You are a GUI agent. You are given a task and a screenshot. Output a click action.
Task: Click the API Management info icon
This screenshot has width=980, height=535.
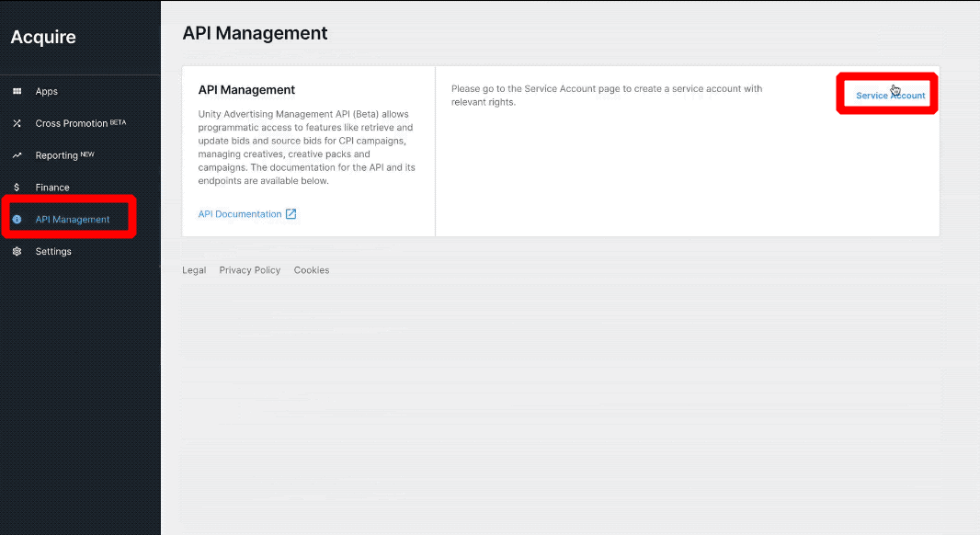click(17, 220)
